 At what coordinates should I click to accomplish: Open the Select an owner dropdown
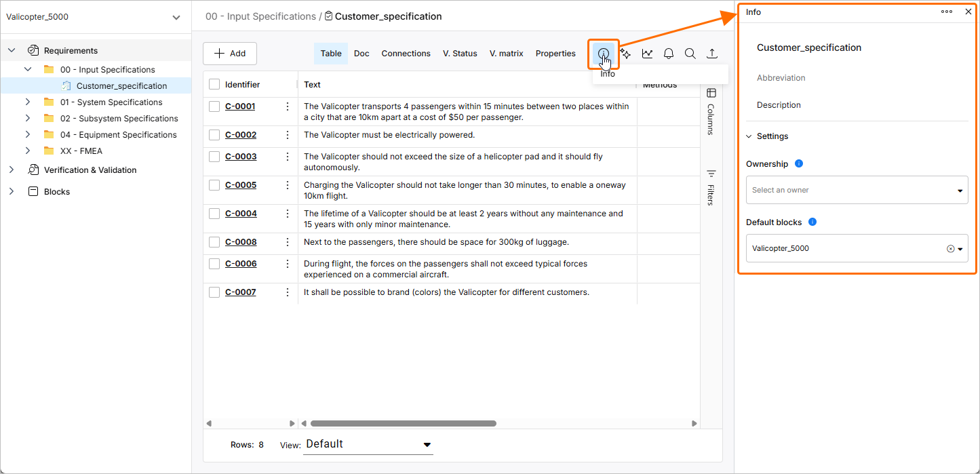coord(857,190)
